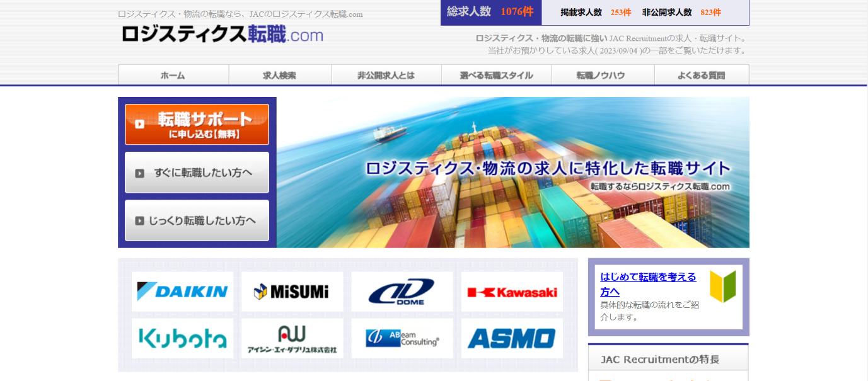This screenshot has width=868, height=381.
Task: Click the ロジスティクス転職.com site logo
Action: [x=222, y=35]
